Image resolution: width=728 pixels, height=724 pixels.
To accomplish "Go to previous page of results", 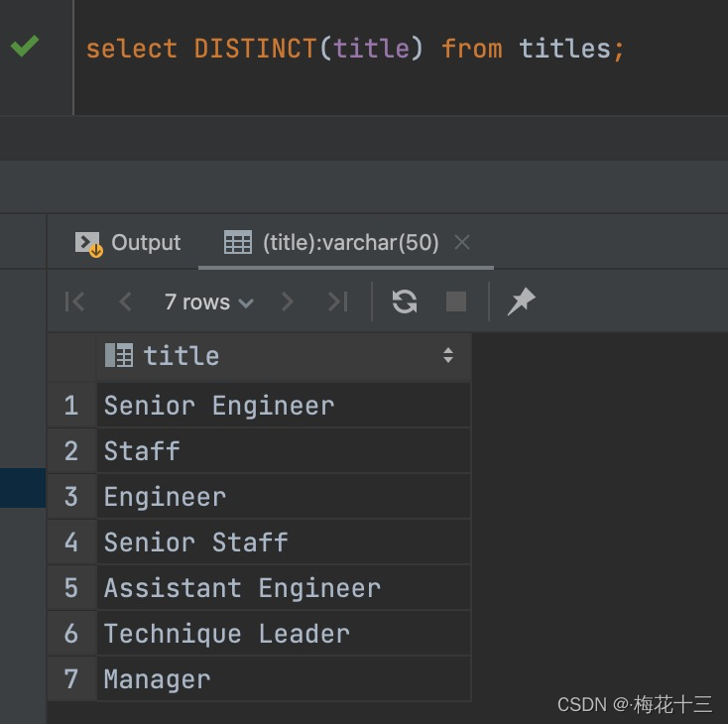I will 125,302.
